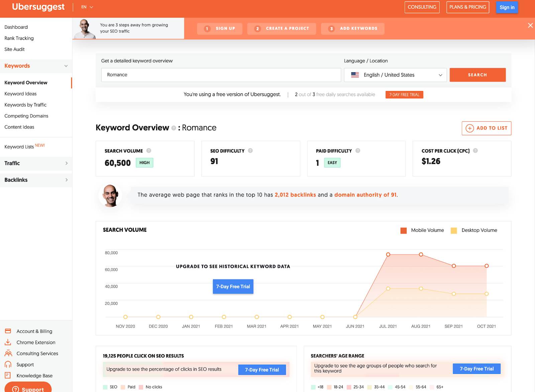The image size is (535, 392).
Task: Click the Account & Billing card icon
Action: (8, 331)
